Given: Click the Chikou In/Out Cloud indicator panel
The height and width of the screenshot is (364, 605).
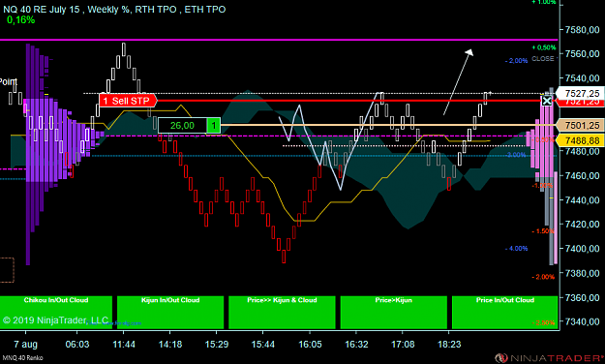Looking at the screenshot, I should 56,313.
